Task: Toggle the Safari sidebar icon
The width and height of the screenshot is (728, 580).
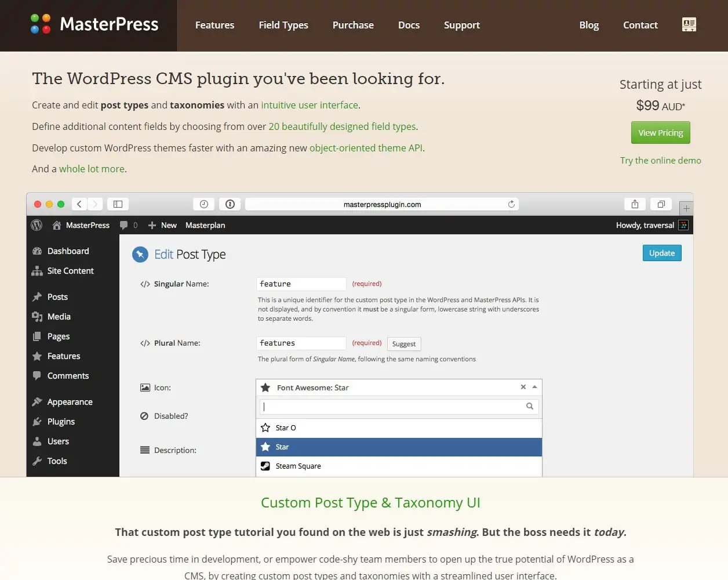Action: point(118,204)
